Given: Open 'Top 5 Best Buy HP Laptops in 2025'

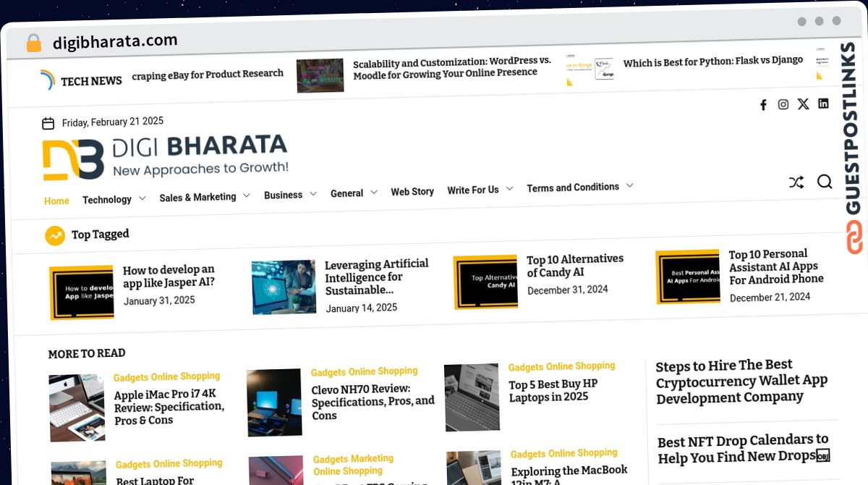Looking at the screenshot, I should (553, 390).
